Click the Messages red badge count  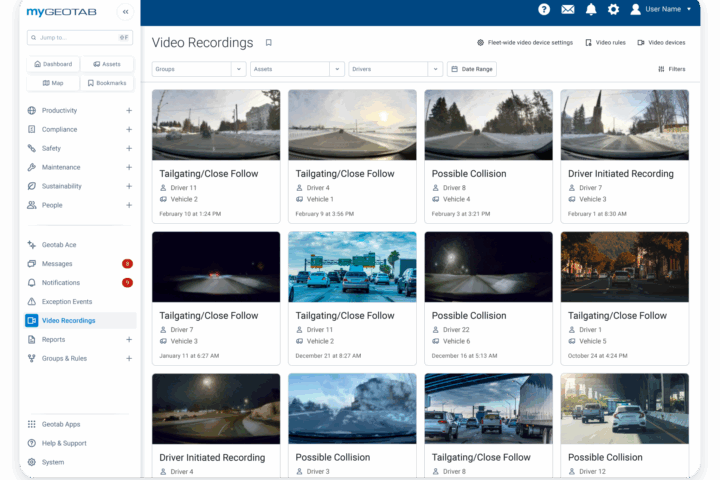click(x=127, y=264)
